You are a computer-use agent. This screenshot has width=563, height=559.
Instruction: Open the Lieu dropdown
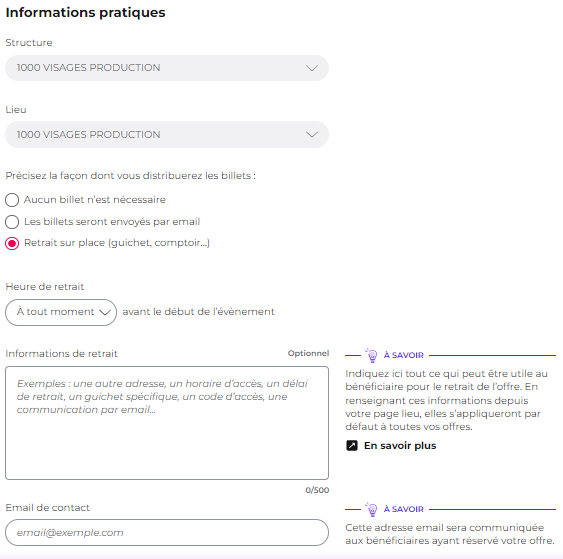[x=167, y=135]
